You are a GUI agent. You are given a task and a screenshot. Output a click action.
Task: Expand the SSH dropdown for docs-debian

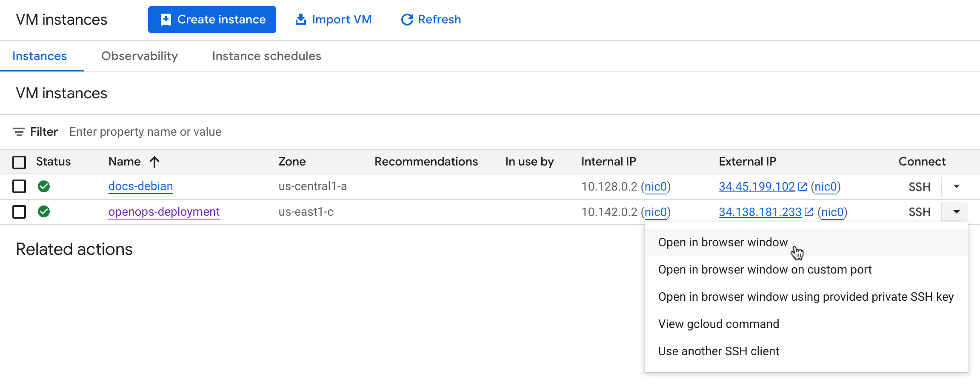tap(956, 186)
